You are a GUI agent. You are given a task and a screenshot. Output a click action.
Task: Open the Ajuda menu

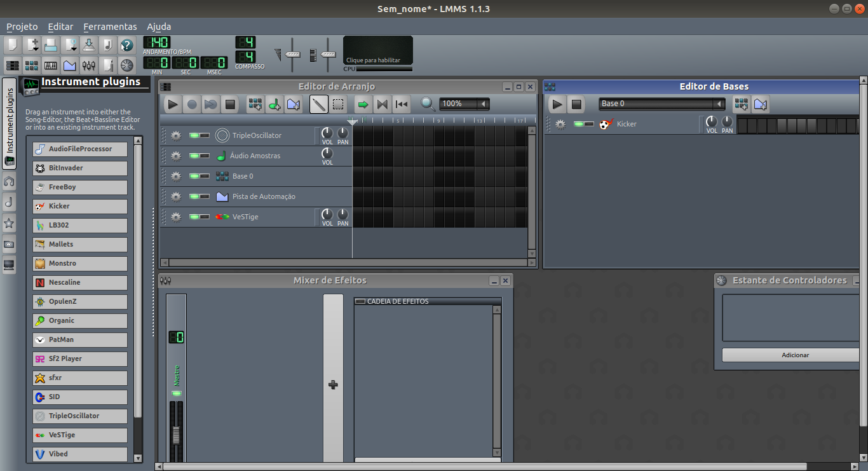[x=159, y=27]
